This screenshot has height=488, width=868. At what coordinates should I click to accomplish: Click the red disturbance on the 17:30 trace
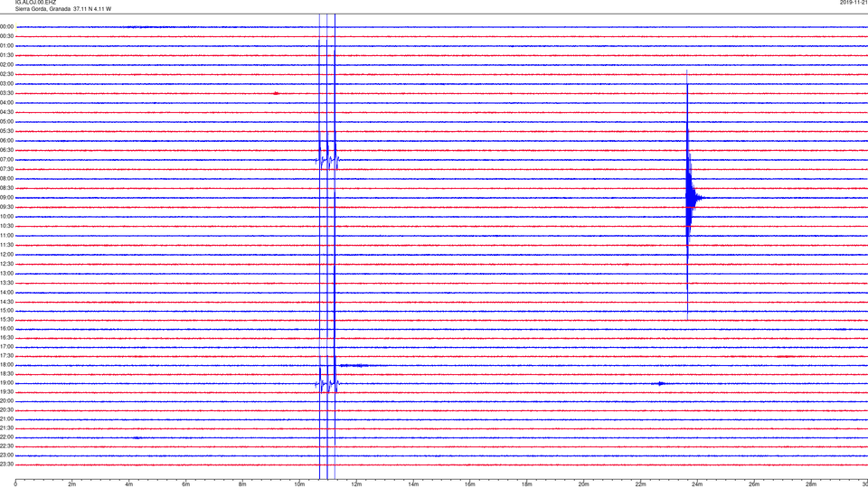click(785, 356)
